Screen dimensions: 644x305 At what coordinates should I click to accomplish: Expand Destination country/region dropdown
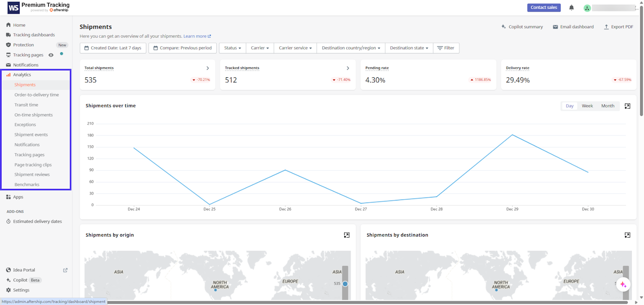click(x=351, y=48)
